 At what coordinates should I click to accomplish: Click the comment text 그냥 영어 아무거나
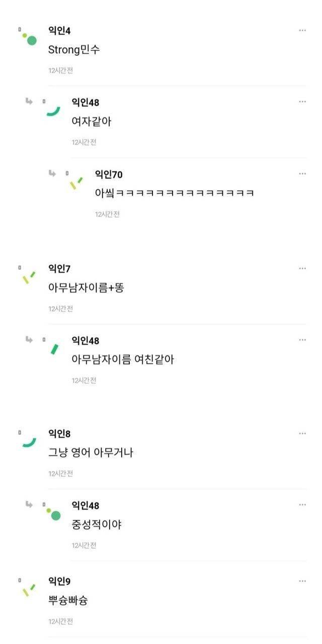point(91,452)
